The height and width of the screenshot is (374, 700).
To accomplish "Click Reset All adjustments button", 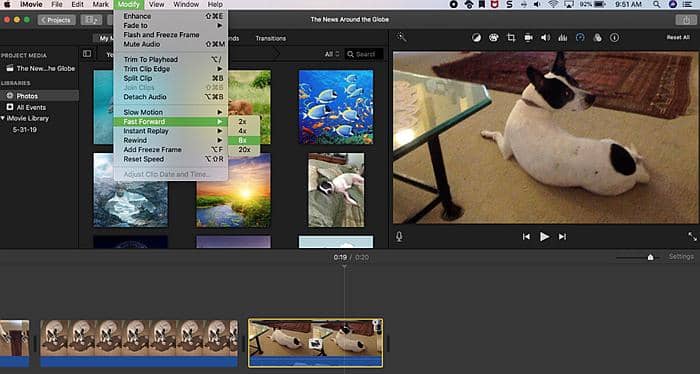I will tap(678, 37).
